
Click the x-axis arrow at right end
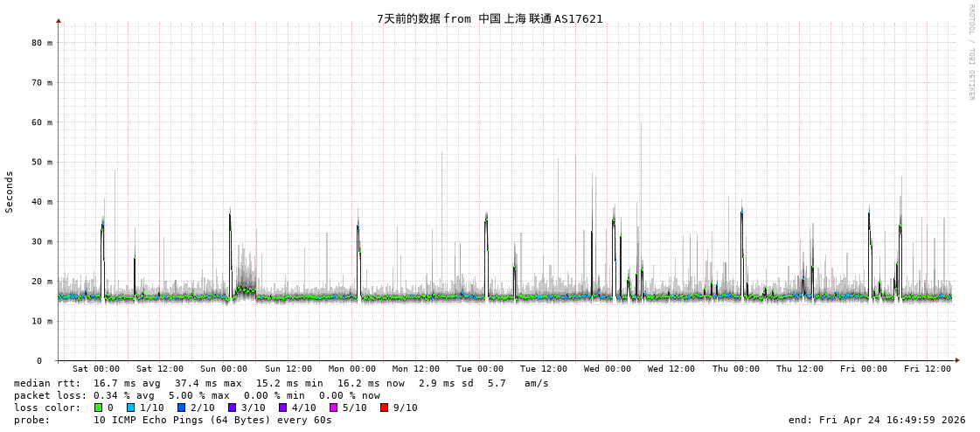tap(957, 360)
